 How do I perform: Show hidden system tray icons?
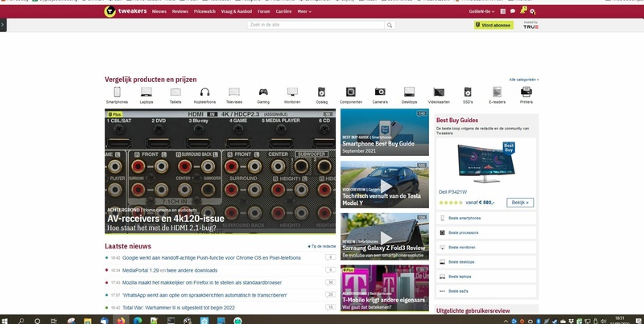pos(506,321)
